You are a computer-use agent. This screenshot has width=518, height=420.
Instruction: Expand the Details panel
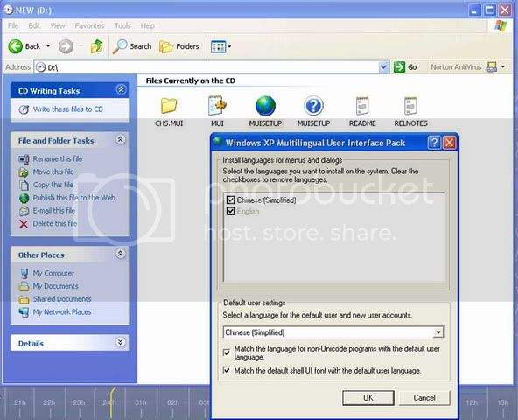pos(121,342)
